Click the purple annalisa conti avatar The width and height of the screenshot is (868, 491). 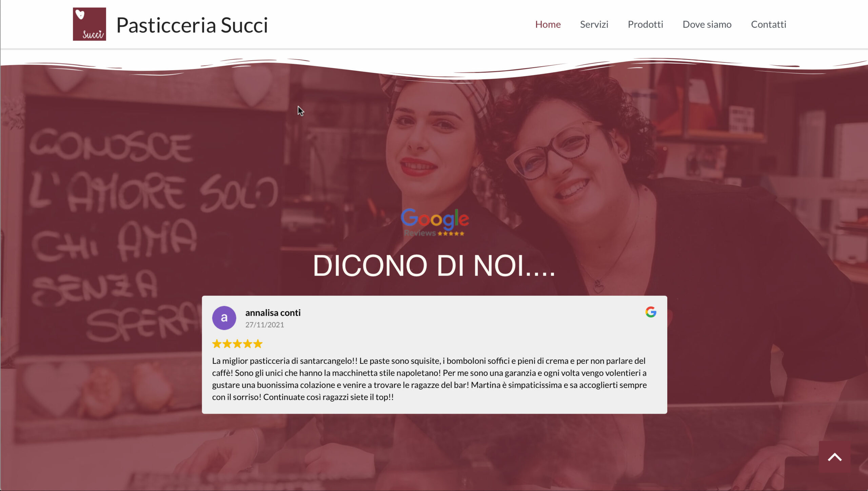click(224, 318)
